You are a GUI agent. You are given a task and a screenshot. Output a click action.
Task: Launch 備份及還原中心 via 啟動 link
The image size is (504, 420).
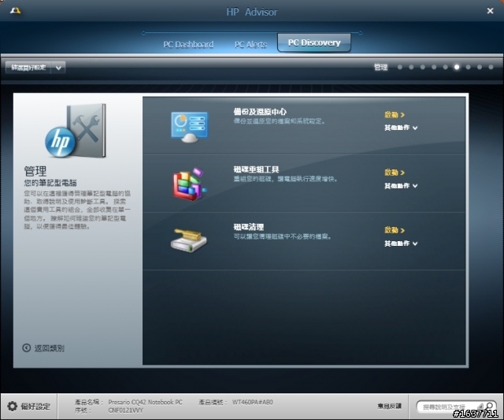395,115
